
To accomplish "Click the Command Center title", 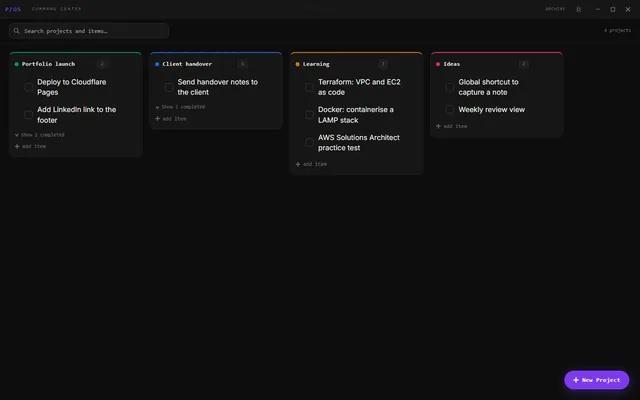I will [x=56, y=9].
